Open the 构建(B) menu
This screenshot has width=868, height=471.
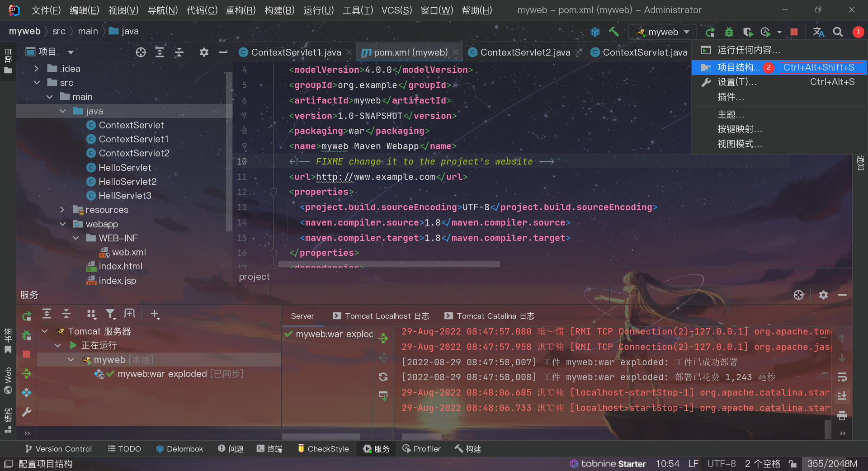coord(279,10)
